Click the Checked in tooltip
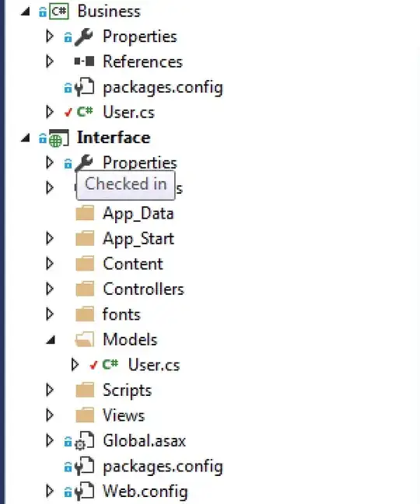Viewport: 420px width, 504px height. 126,185
